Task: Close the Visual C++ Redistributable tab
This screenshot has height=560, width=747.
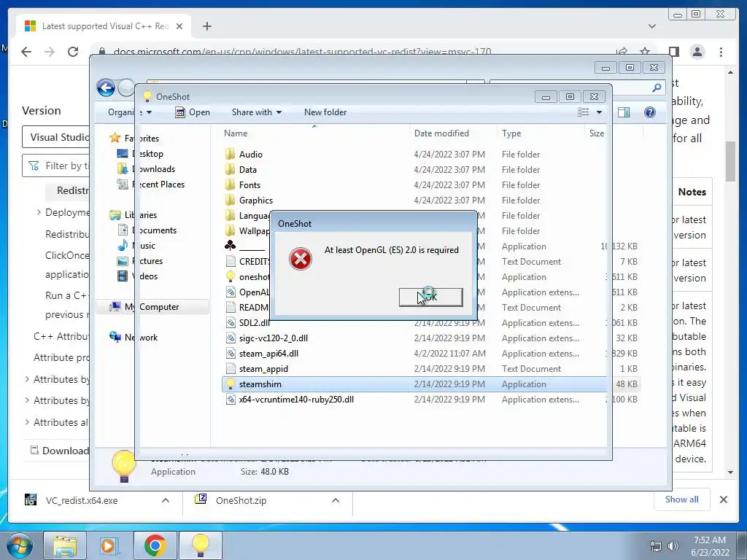Action: (179, 26)
